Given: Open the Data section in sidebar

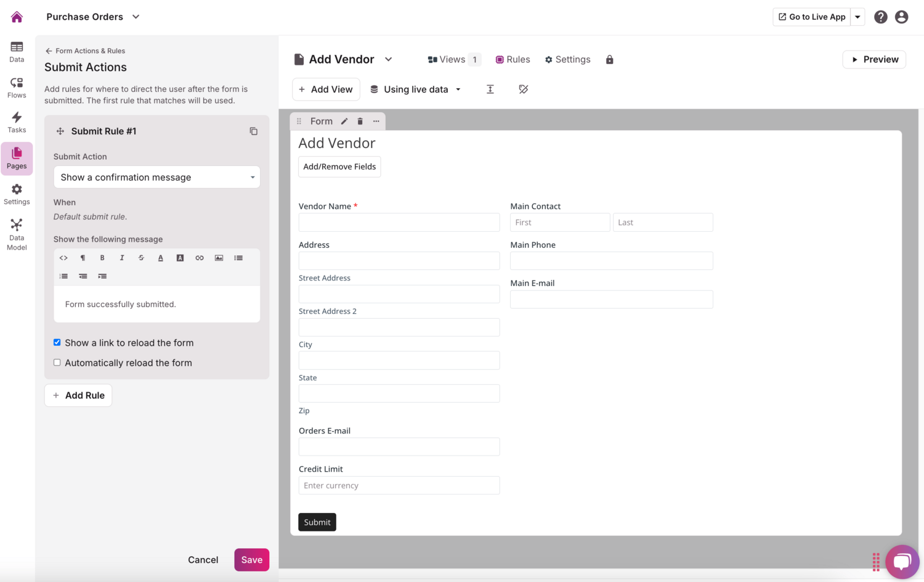Looking at the screenshot, I should (17, 52).
